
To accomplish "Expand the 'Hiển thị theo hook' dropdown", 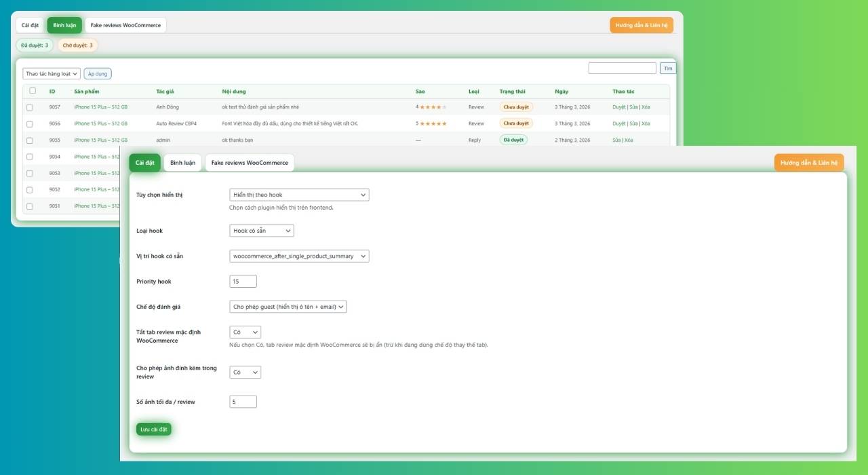I will (299, 195).
